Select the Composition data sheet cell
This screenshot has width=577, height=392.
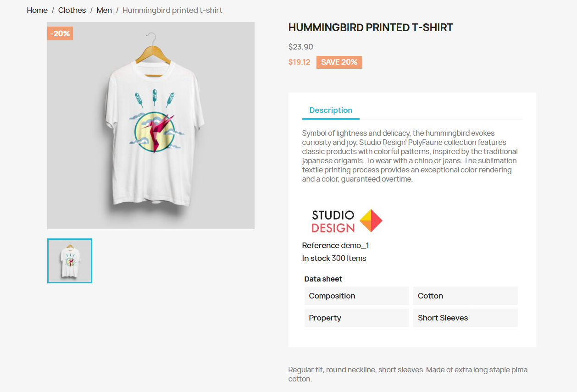click(x=356, y=296)
